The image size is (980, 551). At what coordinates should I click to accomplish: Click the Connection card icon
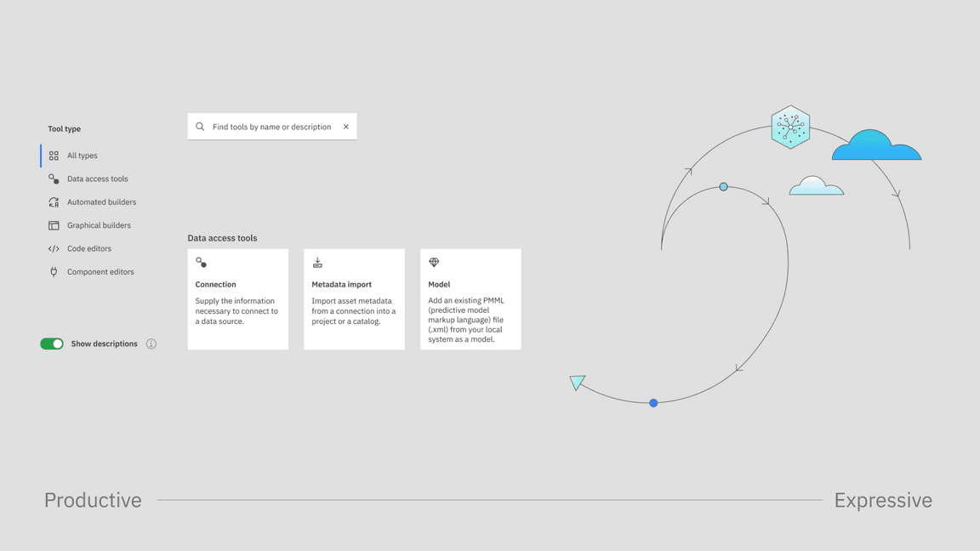pyautogui.click(x=202, y=263)
